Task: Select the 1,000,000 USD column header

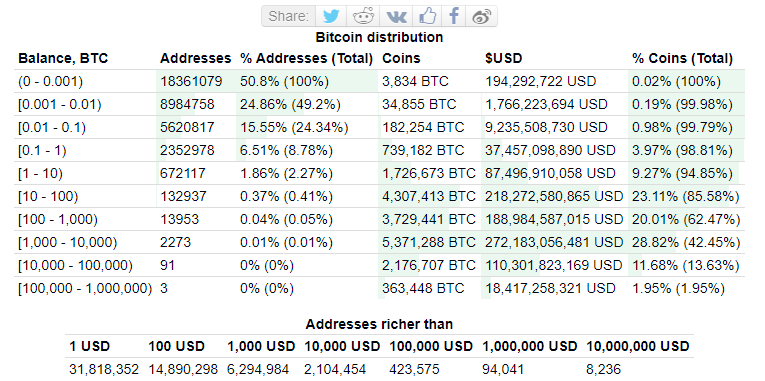Action: tap(530, 346)
